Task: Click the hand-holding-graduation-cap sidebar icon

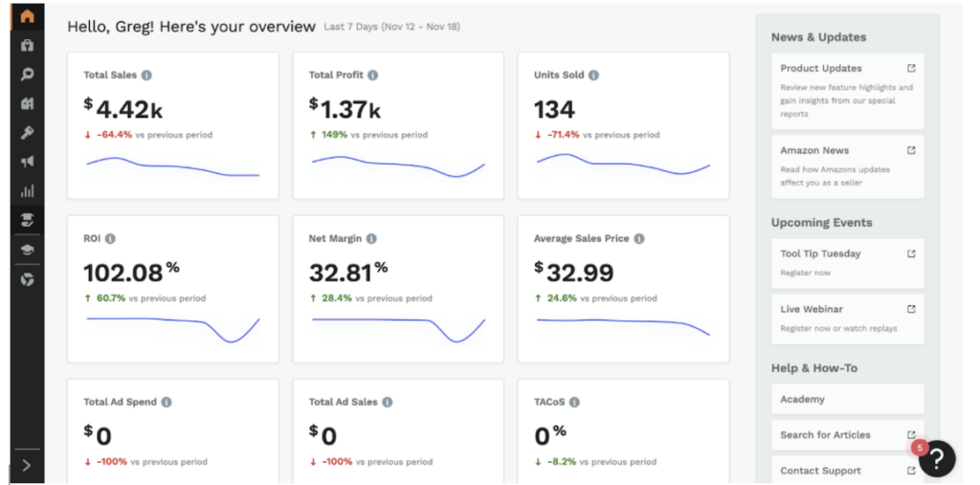Action: [27, 220]
